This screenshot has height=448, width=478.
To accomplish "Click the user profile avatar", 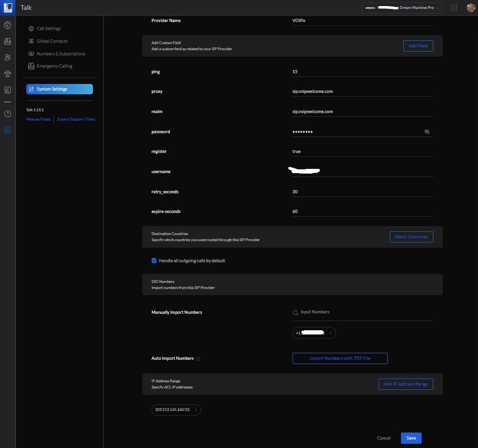I will pos(470,8).
